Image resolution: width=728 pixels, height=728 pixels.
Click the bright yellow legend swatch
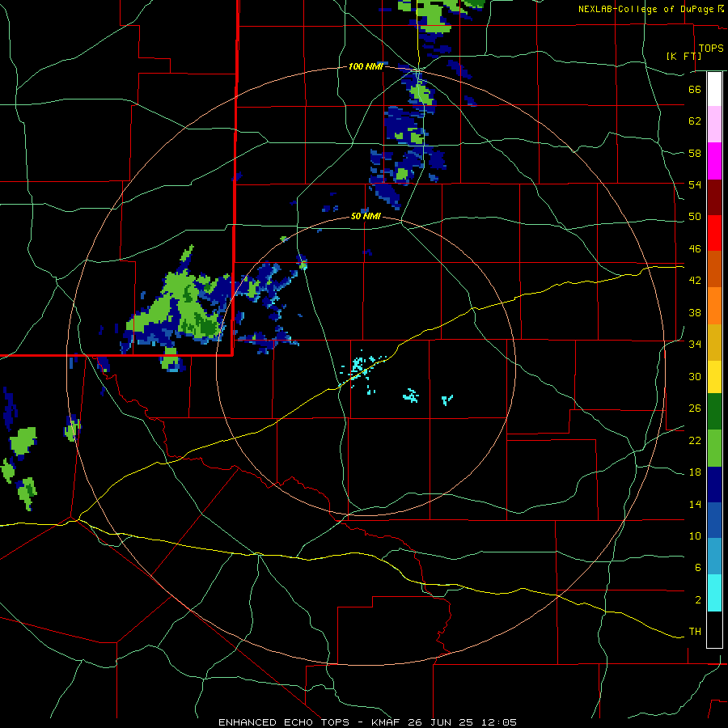pos(714,377)
